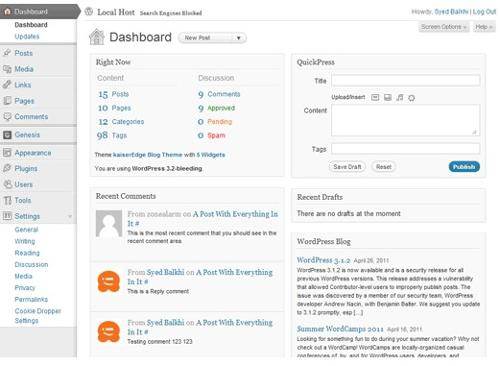Click the 0 Pending comments link

(215, 122)
